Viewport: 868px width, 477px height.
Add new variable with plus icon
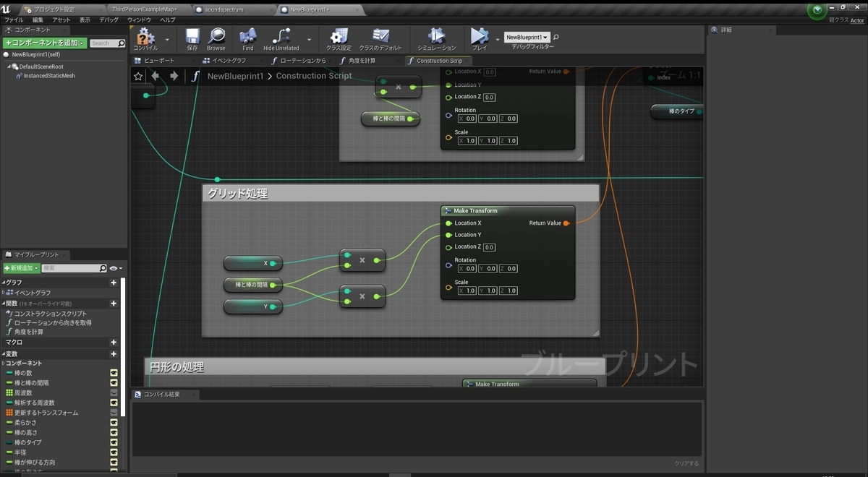(x=114, y=354)
